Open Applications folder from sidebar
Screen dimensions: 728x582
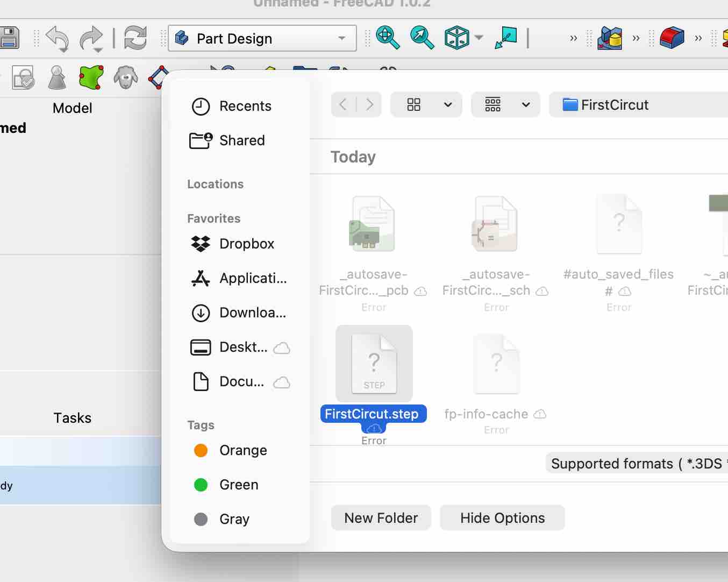point(239,278)
